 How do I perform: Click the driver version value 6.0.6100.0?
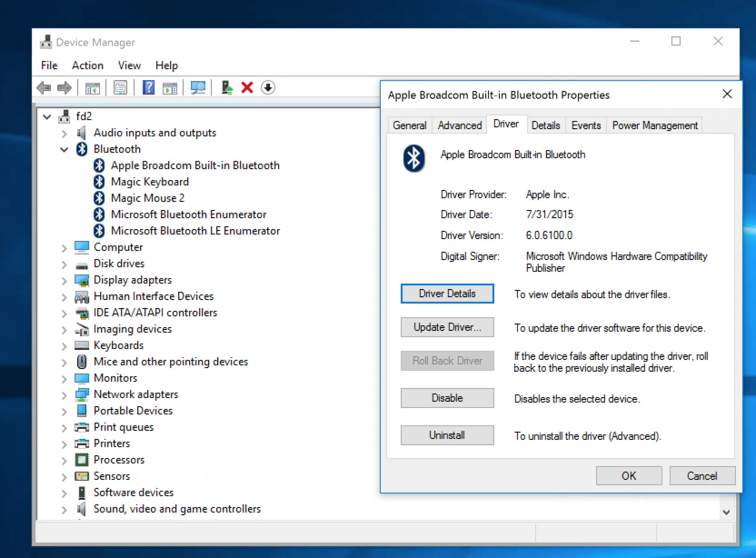(x=549, y=235)
